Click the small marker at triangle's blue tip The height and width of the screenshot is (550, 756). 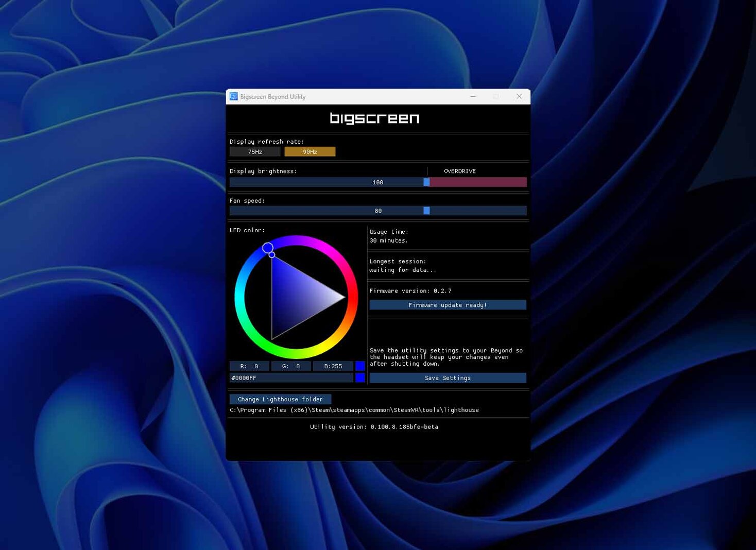[272, 255]
